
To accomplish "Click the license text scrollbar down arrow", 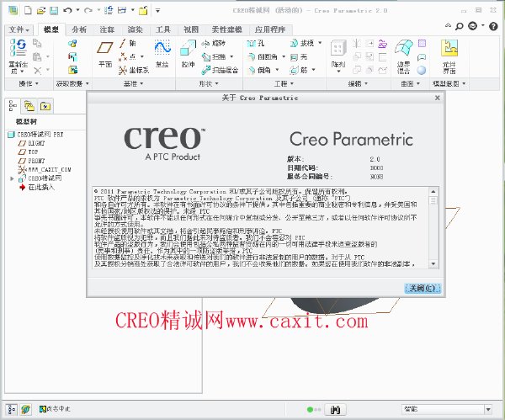I will coord(433,264).
